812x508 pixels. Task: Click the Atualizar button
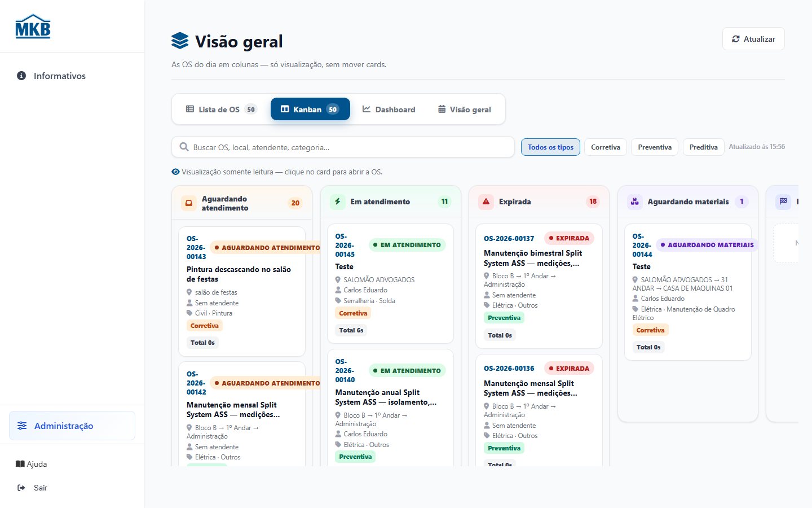[753, 39]
